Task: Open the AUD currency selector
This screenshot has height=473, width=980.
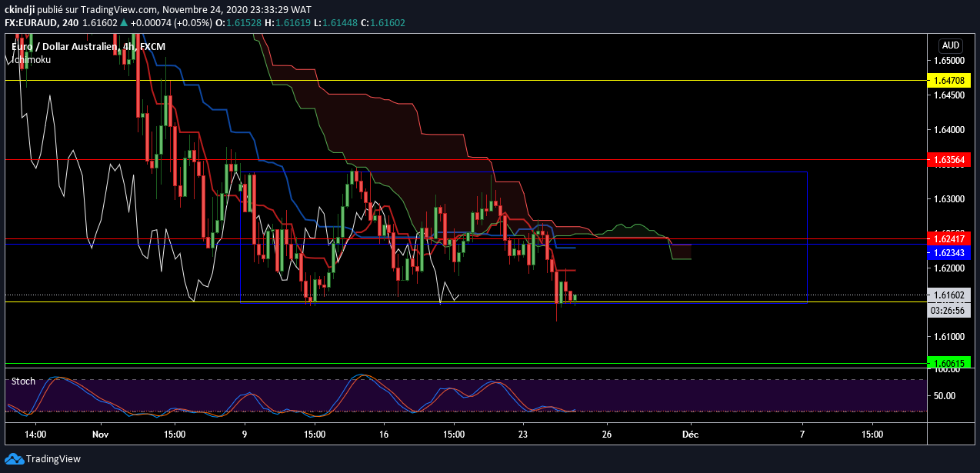Action: pyautogui.click(x=950, y=45)
